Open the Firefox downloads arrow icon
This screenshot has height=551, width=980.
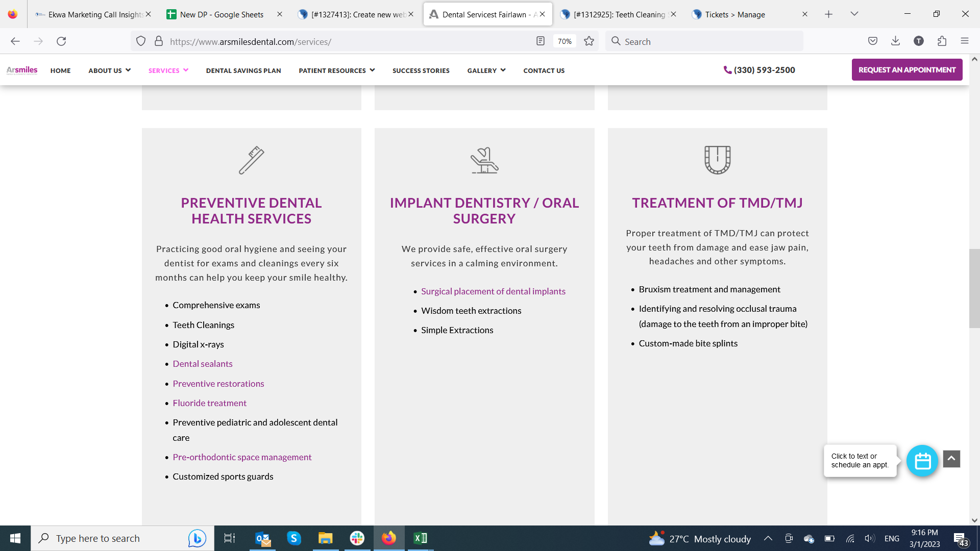click(895, 41)
